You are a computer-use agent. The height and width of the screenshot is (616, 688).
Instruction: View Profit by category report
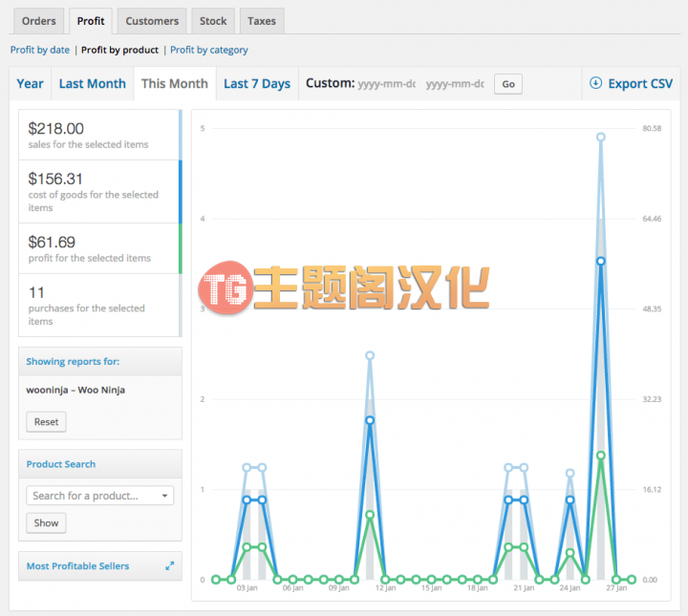[x=209, y=50]
